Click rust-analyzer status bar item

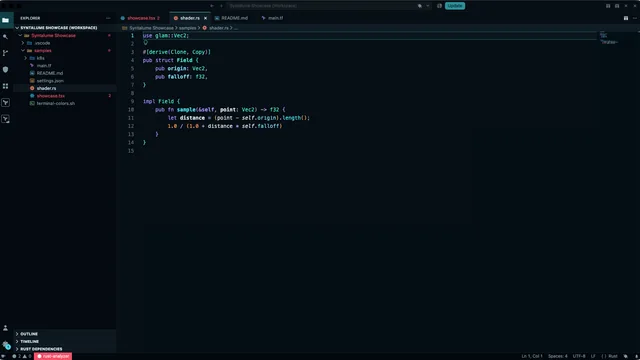(x=53, y=356)
